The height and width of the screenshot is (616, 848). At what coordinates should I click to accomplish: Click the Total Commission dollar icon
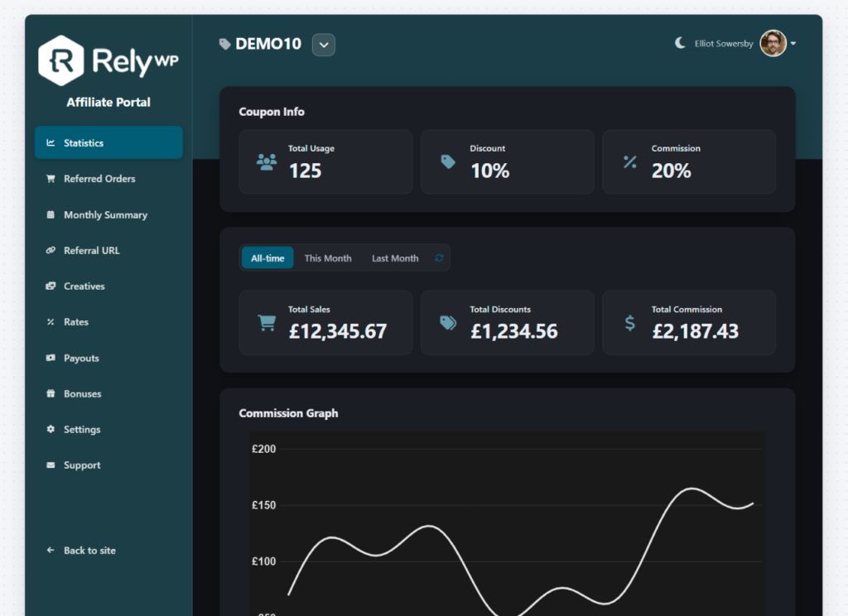pos(630,323)
